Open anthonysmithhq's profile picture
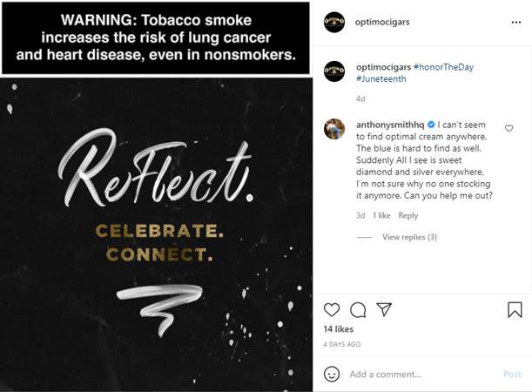The height and width of the screenshot is (392, 532). point(334,128)
